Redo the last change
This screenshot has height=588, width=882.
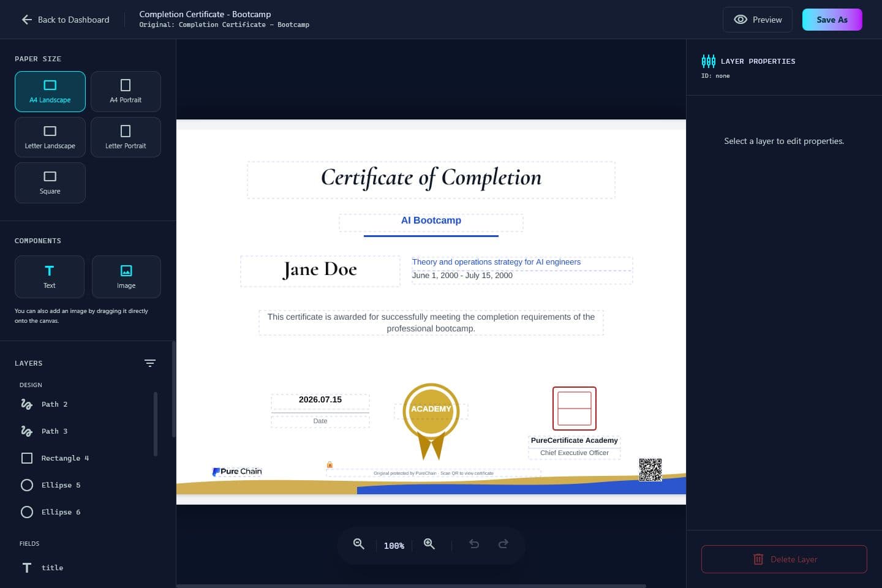point(503,544)
